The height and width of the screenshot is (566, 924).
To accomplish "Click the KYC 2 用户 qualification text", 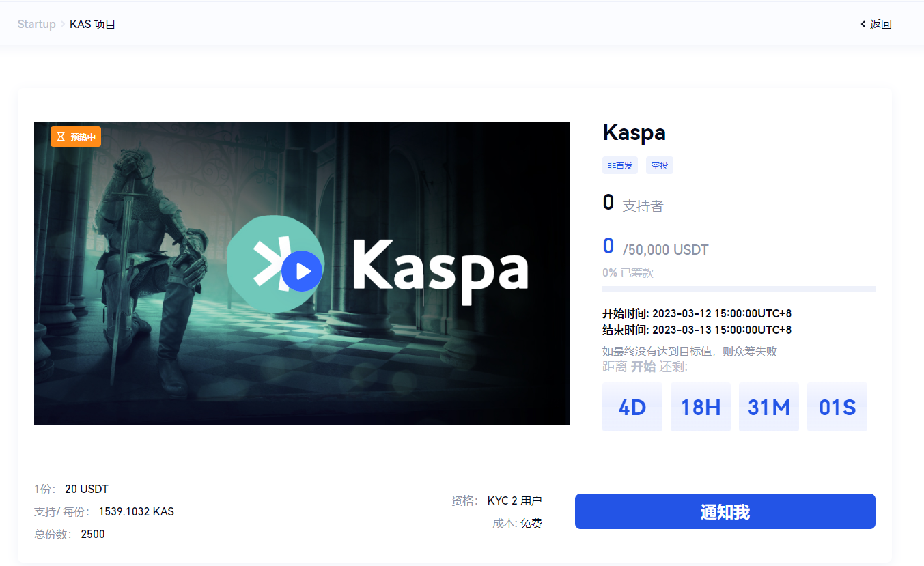I will tap(514, 500).
